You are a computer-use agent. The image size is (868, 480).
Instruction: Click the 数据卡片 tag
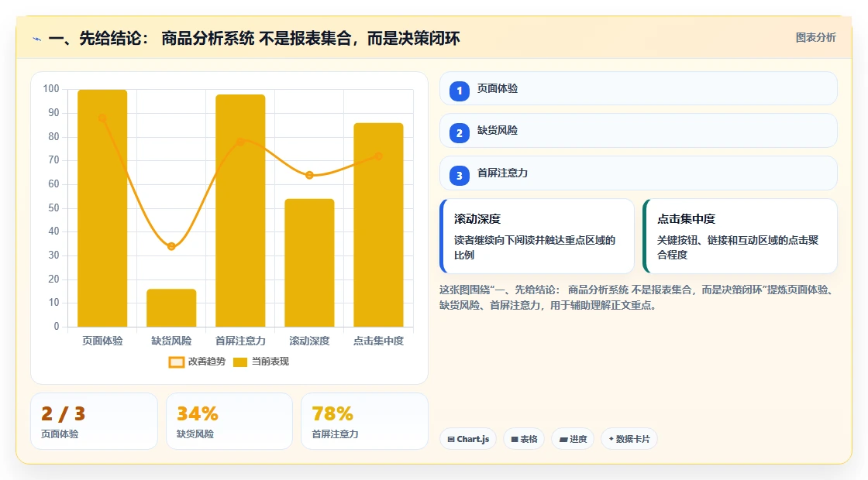(x=629, y=439)
